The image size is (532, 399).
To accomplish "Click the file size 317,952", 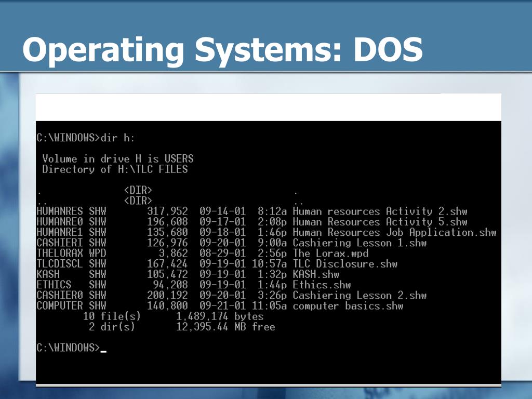I will (167, 211).
